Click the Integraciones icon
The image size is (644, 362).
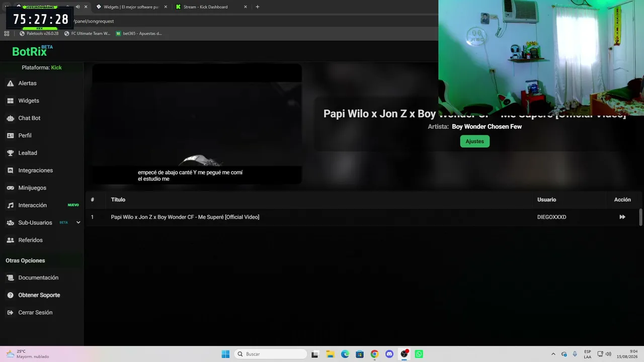(x=10, y=170)
